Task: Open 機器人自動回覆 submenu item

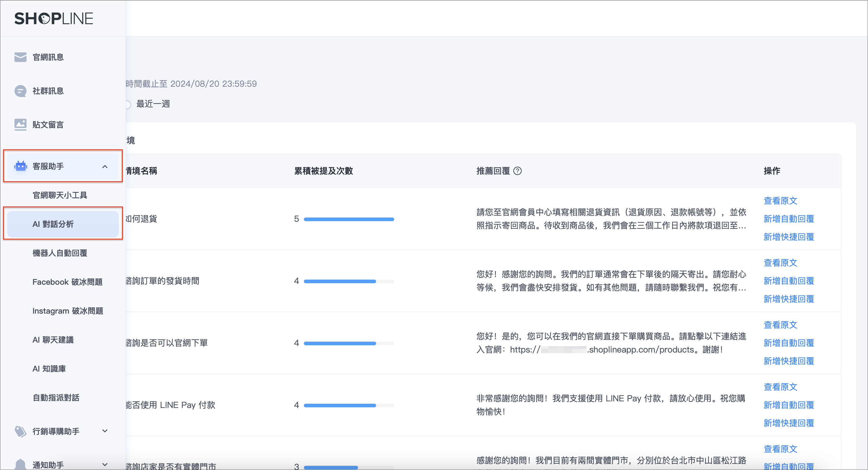Action: (x=60, y=253)
